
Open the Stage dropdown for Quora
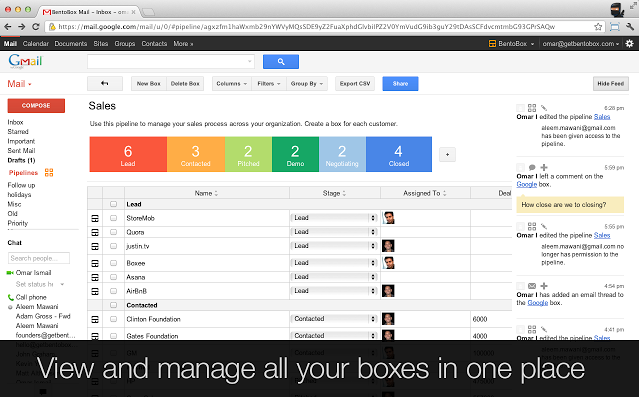pos(334,232)
